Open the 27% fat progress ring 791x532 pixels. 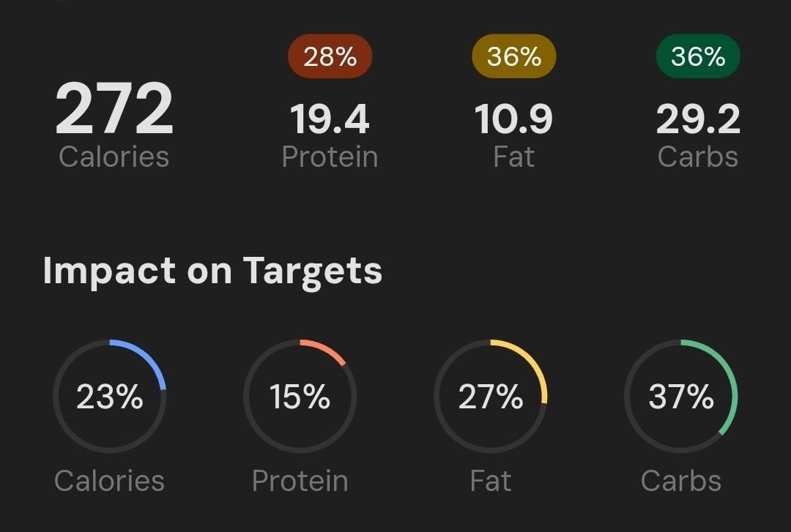pyautogui.click(x=490, y=396)
